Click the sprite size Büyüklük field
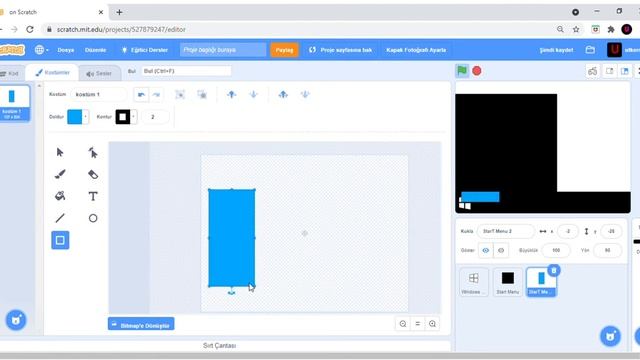Image resolution: width=640 pixels, height=360 pixels. pos(556,250)
